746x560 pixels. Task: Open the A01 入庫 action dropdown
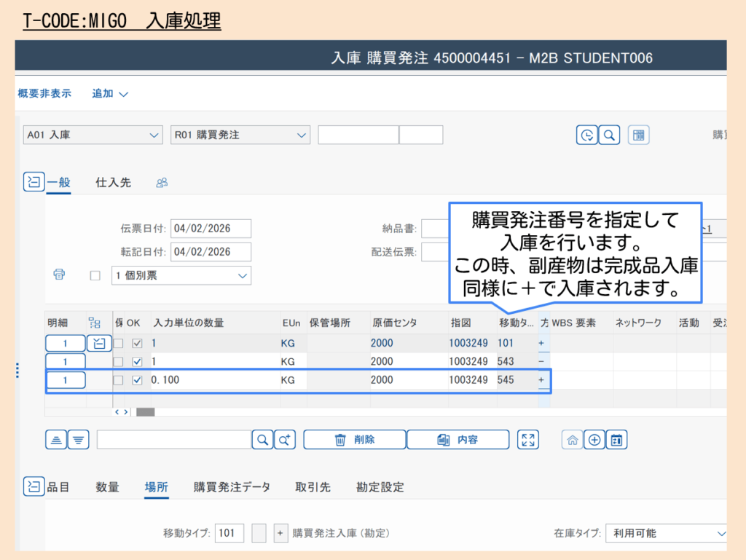pos(93,135)
